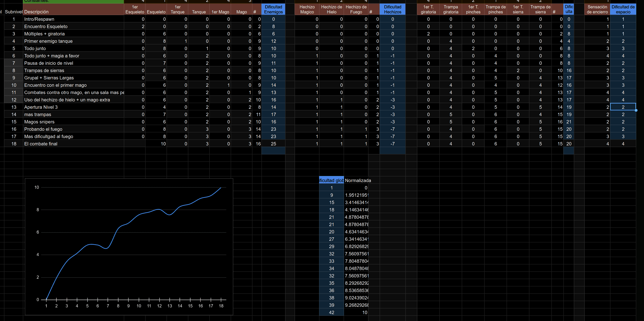Select the Grupal + Sierras Largas cell
Viewport: 644px width, 321px height.
click(x=73, y=78)
